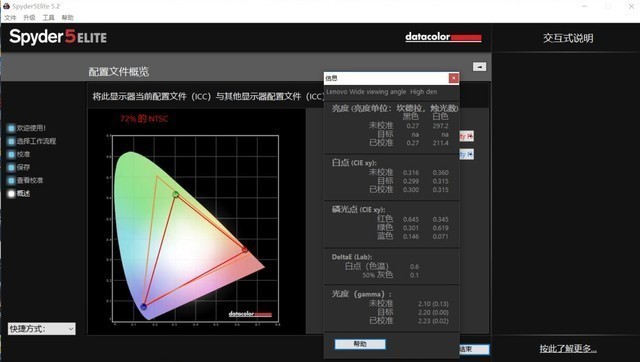Image resolution: width=640 pixels, height=362 pixels.
Task: Close the 信息 dialog
Action: [453, 78]
